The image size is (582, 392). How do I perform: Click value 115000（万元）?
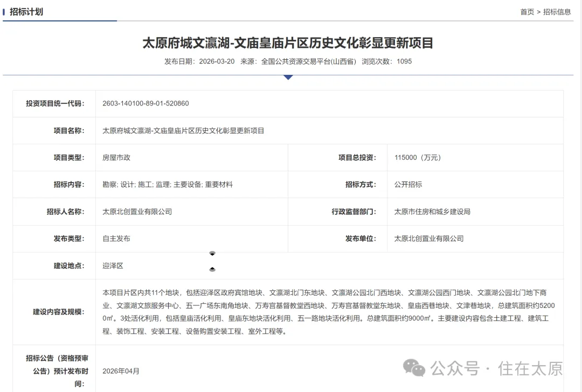418,158
